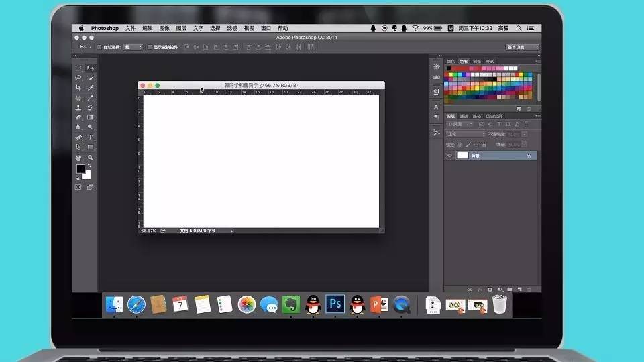Screen dimensions: 644x362
Task: Create new swatch button in Swatches panel
Action: point(519,109)
